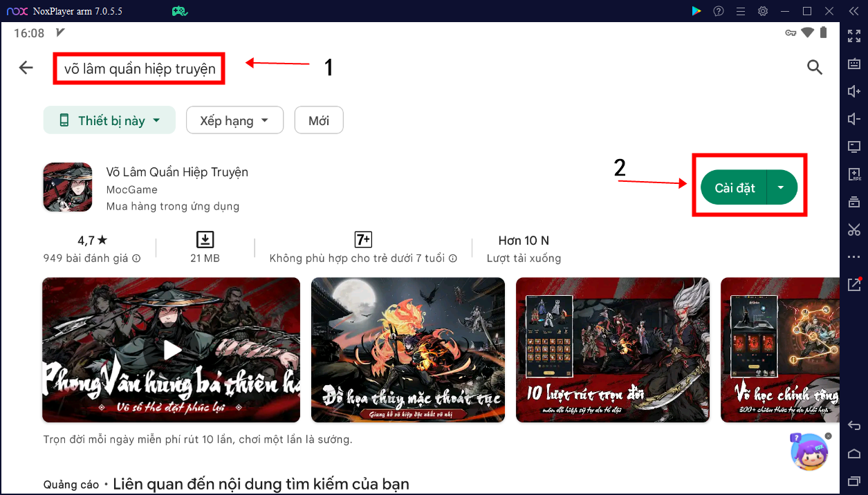Screen dimensions: 868x495
Task: Open NoxPlayer settings gear
Action: (761, 11)
